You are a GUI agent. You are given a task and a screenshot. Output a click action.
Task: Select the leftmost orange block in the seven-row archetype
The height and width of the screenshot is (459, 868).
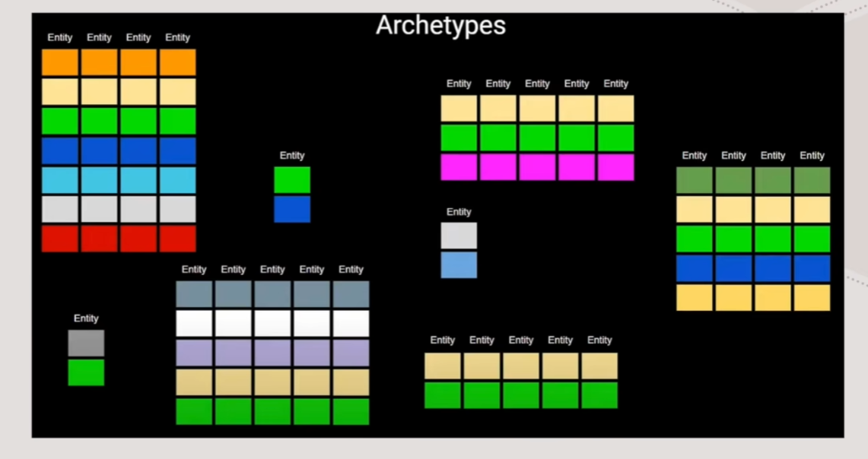pyautogui.click(x=60, y=62)
